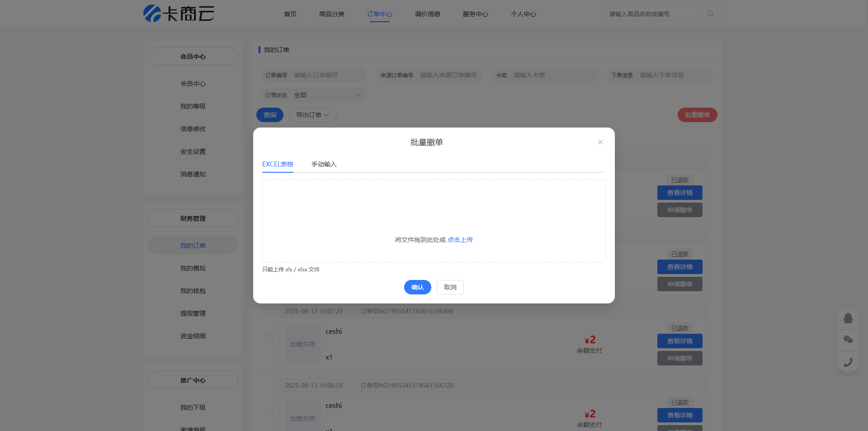Go to 服务中心 in navigation
The height and width of the screenshot is (431, 868).
pyautogui.click(x=475, y=14)
